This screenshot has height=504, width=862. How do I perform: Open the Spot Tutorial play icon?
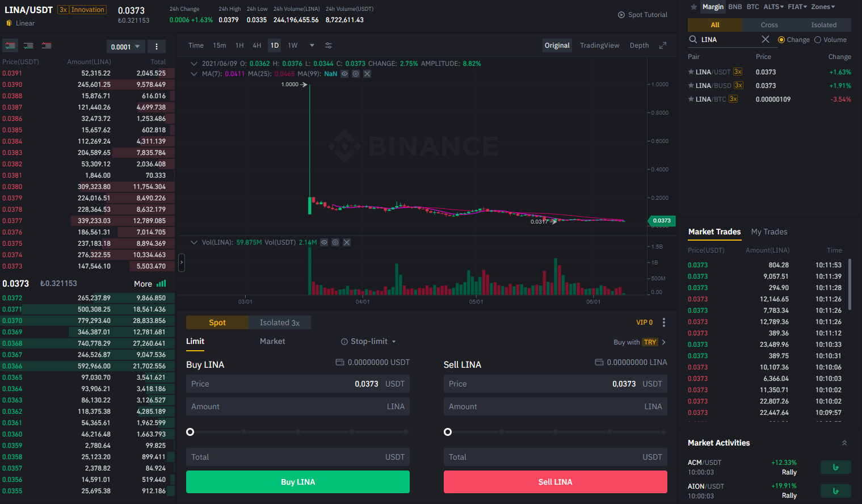621,15
